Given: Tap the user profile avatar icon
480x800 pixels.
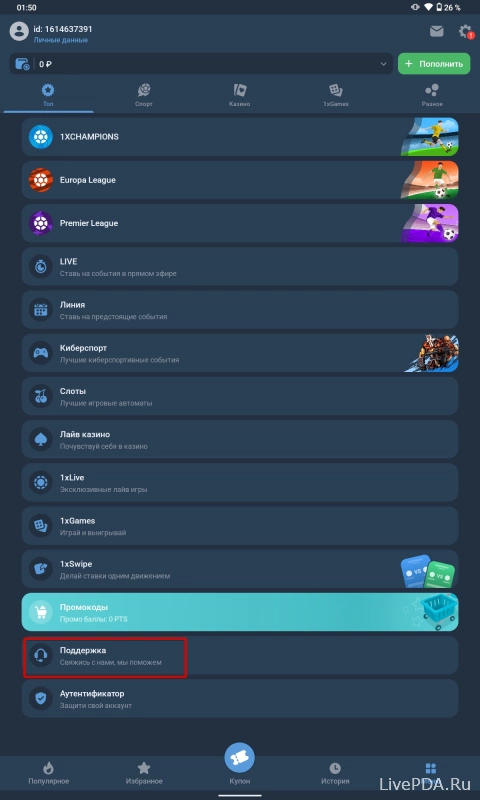Looking at the screenshot, I should tap(19, 31).
